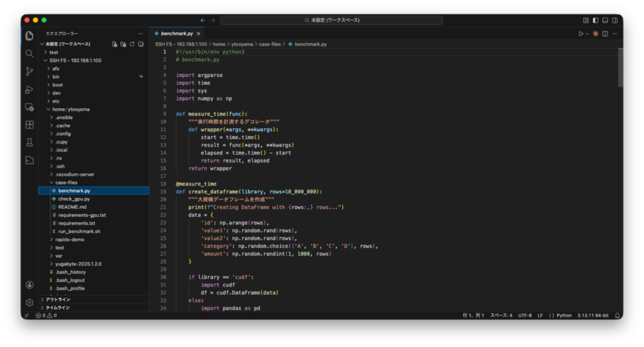Change indentation スペース: 4 setting
The height and width of the screenshot is (347, 644).
click(501, 316)
